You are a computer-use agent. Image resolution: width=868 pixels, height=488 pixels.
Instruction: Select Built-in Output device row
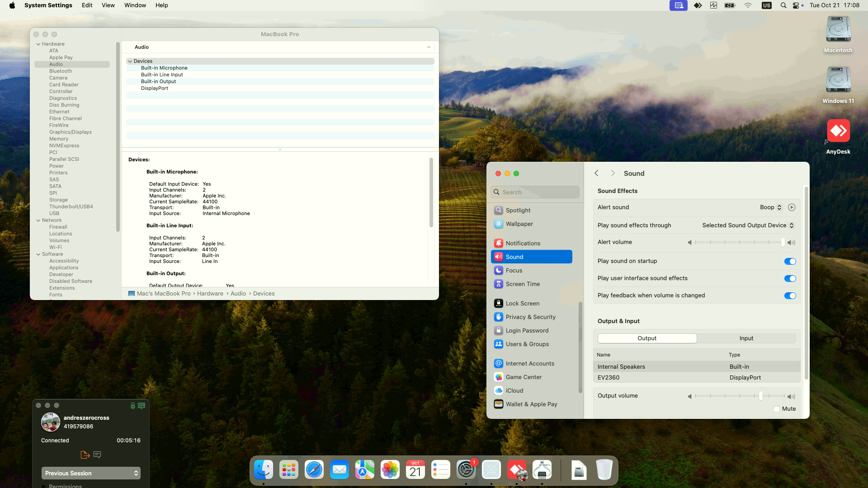[280, 82]
